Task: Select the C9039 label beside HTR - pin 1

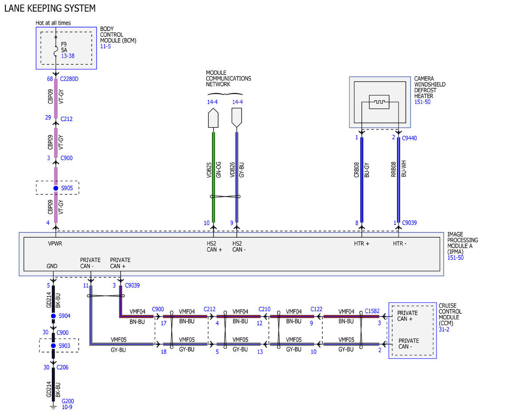Action: tap(409, 223)
